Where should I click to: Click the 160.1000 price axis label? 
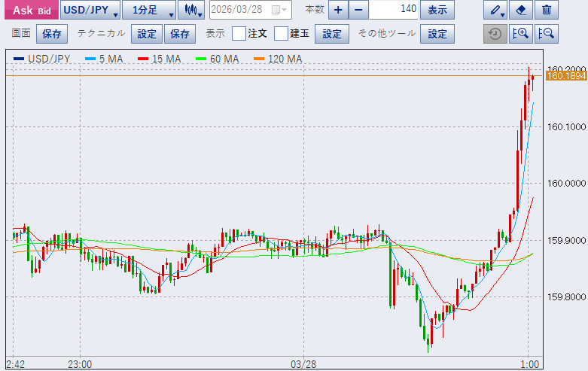tap(567, 127)
